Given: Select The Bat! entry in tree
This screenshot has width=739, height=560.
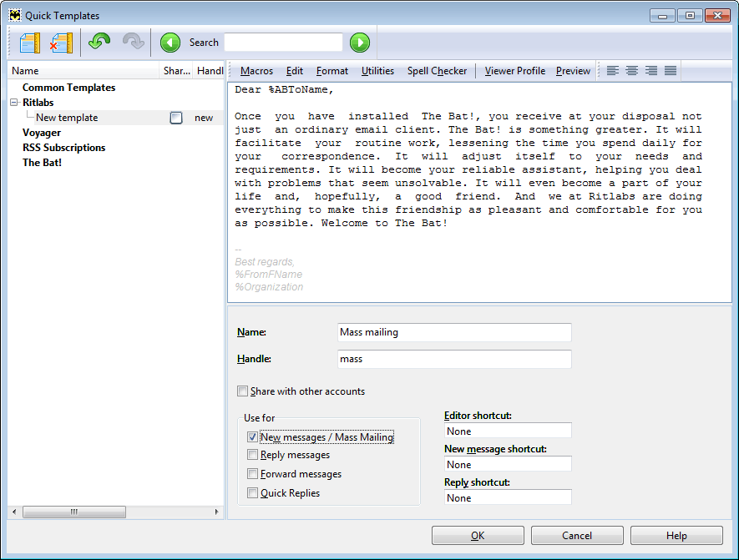Looking at the screenshot, I should pyautogui.click(x=42, y=163).
